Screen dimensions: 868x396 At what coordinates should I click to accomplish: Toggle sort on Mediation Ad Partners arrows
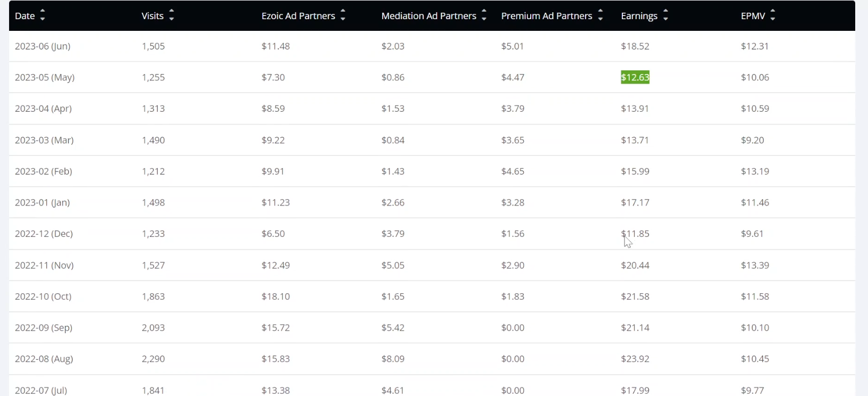[484, 15]
